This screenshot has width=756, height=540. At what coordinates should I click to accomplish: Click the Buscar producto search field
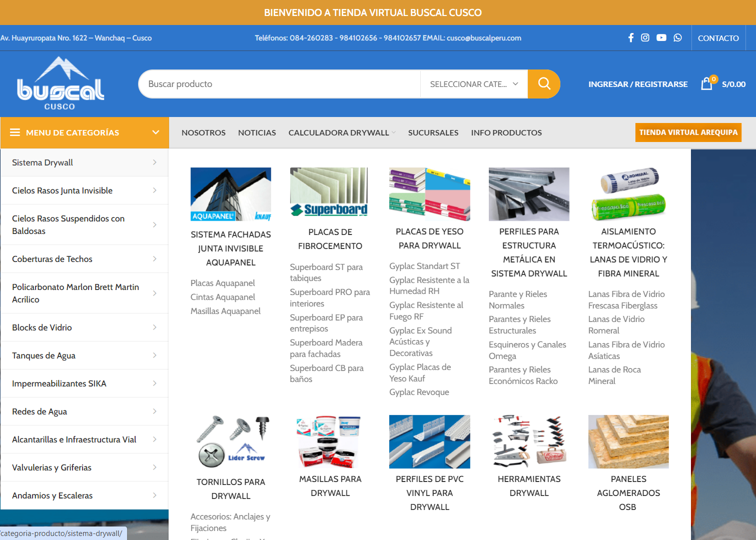click(280, 84)
